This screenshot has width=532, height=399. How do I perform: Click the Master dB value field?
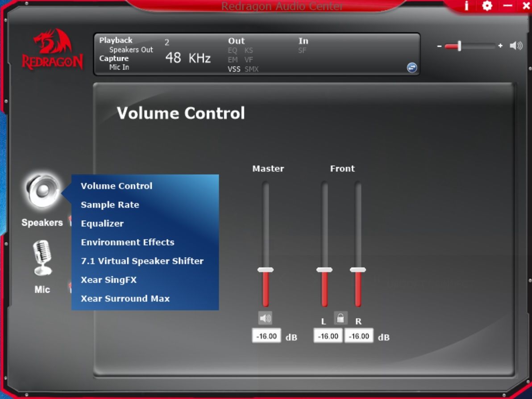point(266,336)
